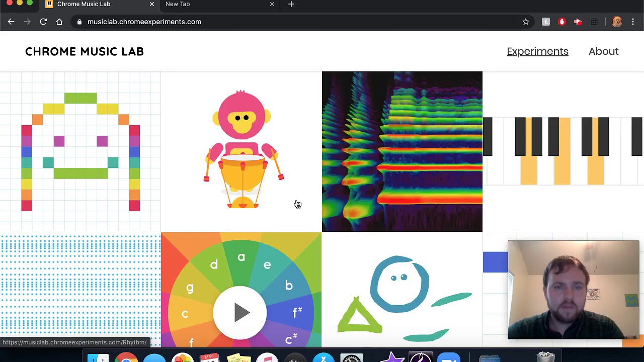
Task: Click the Arpeggios wheel play button
Action: (240, 313)
